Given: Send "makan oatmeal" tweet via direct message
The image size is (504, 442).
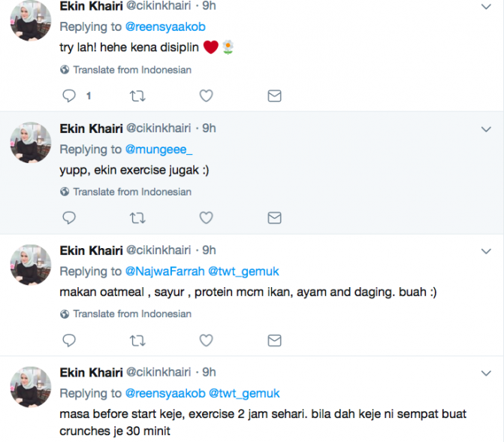Looking at the screenshot, I should coord(274,341).
